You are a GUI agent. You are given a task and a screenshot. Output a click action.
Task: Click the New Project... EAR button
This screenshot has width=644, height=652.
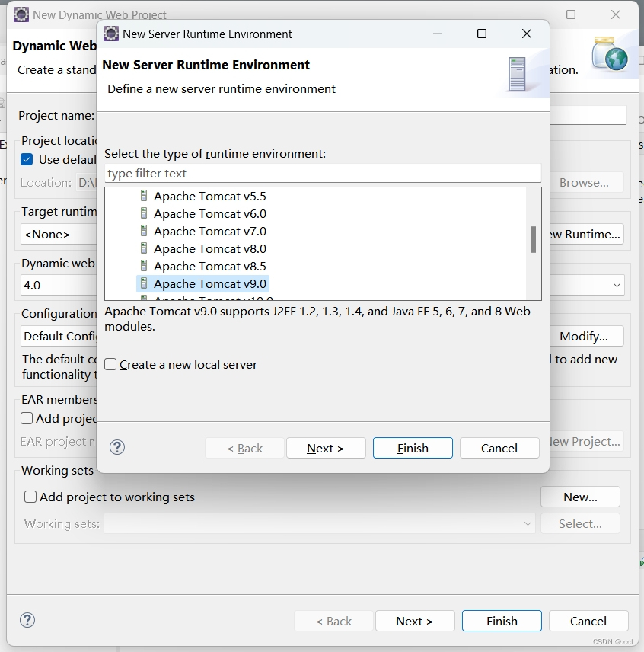(586, 441)
